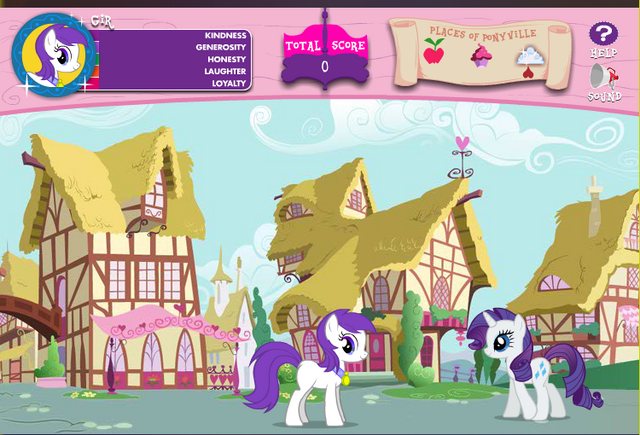Click the Generosity stat label
The height and width of the screenshot is (435, 640).
220,47
